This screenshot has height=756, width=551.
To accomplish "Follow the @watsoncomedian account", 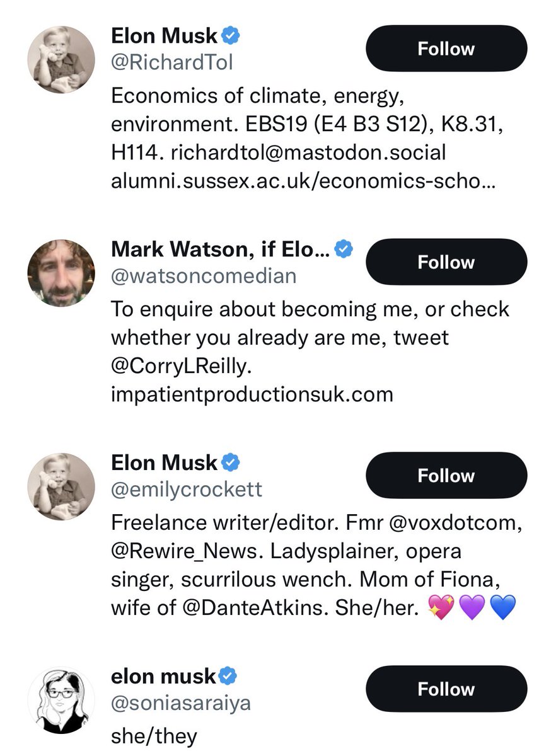I will [446, 263].
